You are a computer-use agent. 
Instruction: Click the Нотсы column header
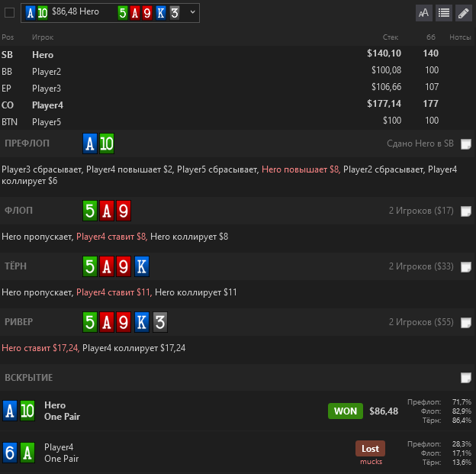460,37
